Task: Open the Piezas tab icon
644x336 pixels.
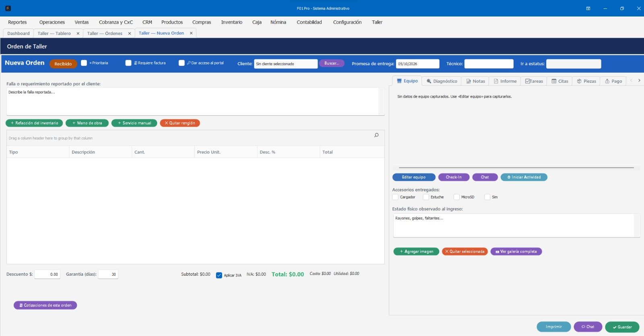Action: 579,81
